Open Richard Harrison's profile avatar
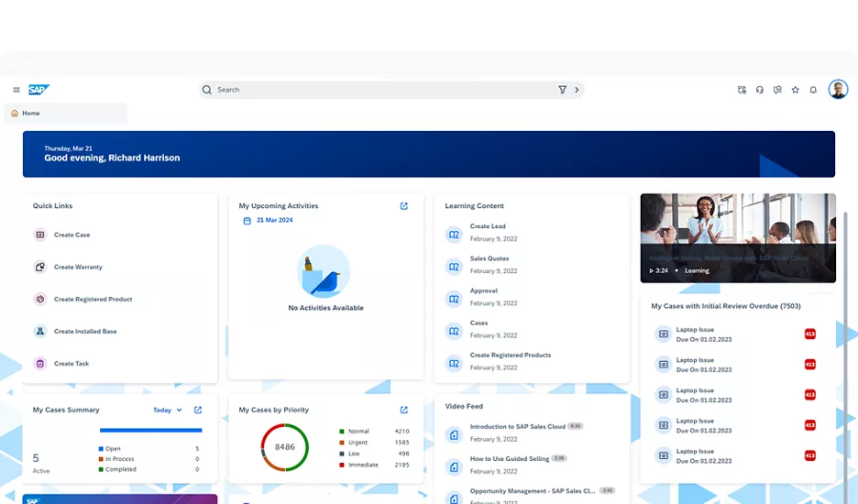Viewport: 858px width, 504px height. click(838, 89)
